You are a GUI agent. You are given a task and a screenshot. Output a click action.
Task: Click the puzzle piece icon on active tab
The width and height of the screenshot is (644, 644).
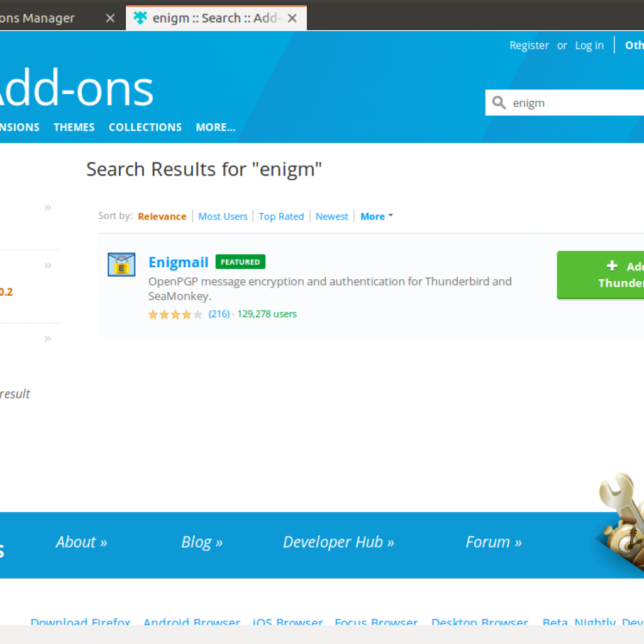[140, 18]
